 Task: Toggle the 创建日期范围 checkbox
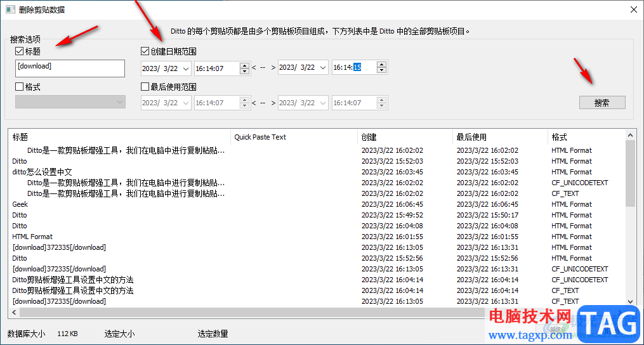click(145, 51)
